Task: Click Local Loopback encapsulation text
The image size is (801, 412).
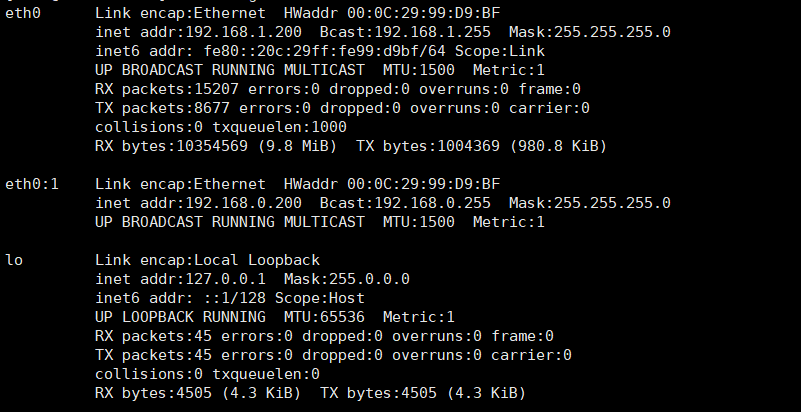Action: [x=257, y=260]
